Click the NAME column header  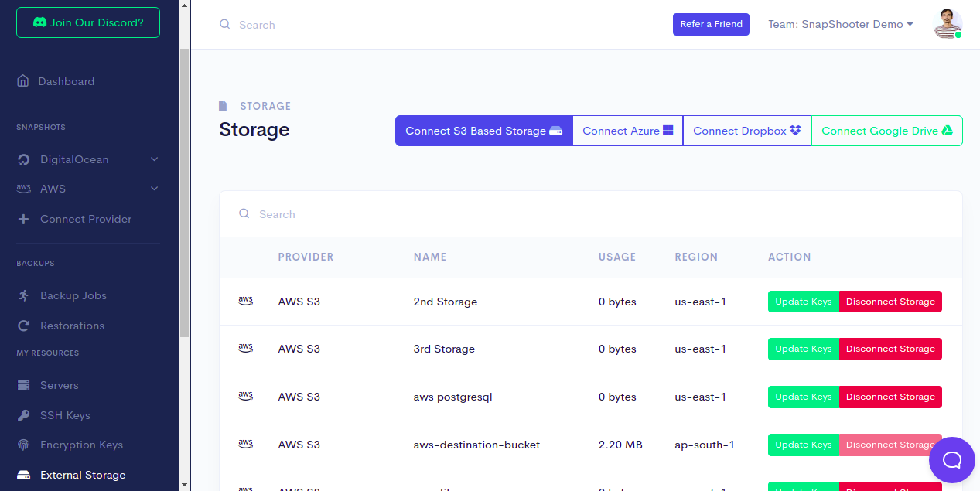point(430,257)
